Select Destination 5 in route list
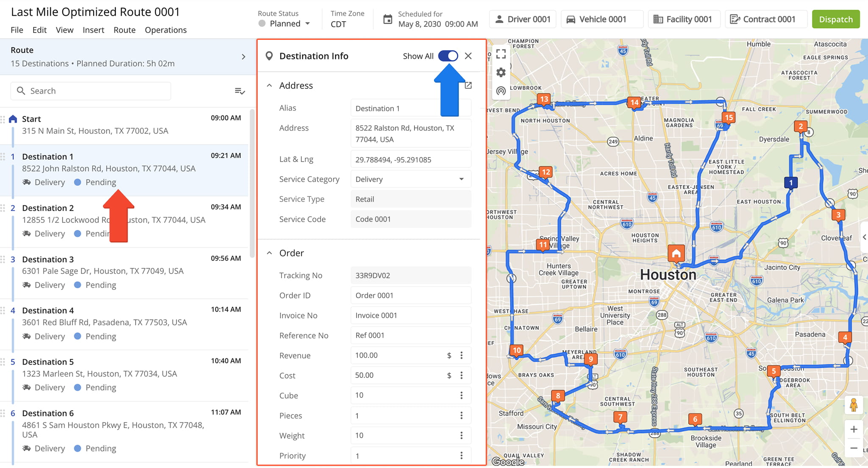 [x=124, y=375]
